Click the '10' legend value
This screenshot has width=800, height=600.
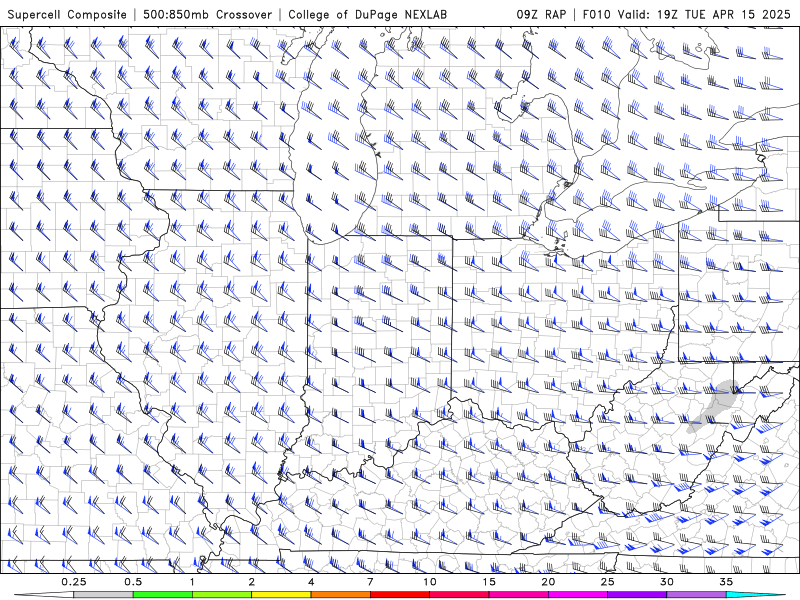[x=430, y=582]
